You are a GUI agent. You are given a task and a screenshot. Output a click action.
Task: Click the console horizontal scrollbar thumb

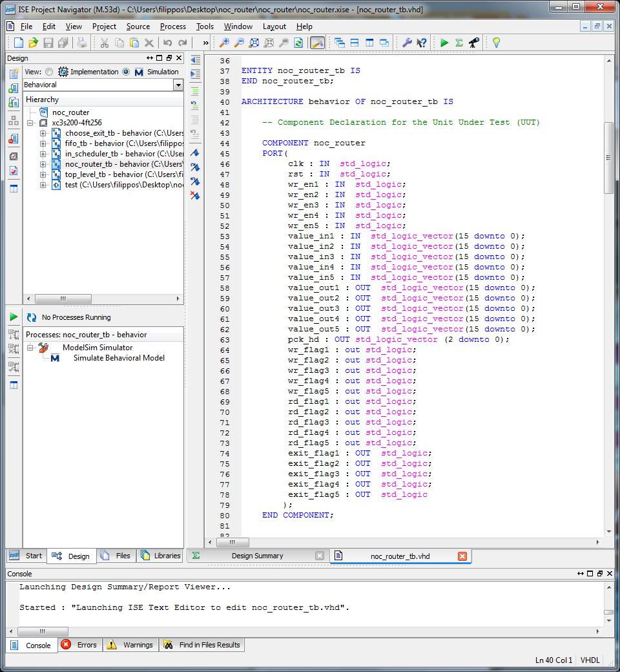coord(43,632)
